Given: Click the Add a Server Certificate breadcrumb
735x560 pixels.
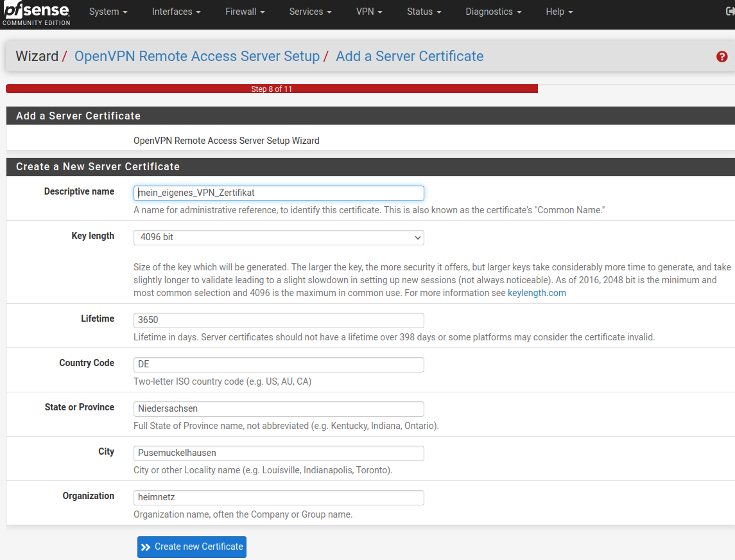Looking at the screenshot, I should click(x=410, y=57).
